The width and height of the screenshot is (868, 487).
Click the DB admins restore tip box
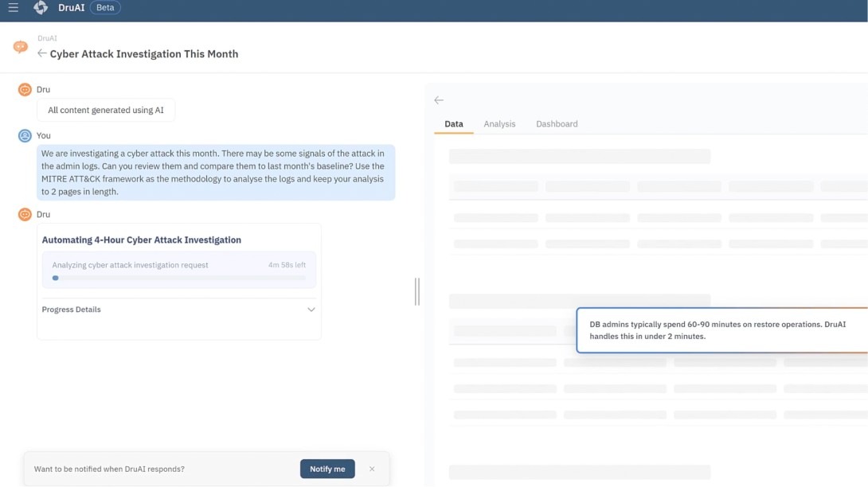[721, 330]
